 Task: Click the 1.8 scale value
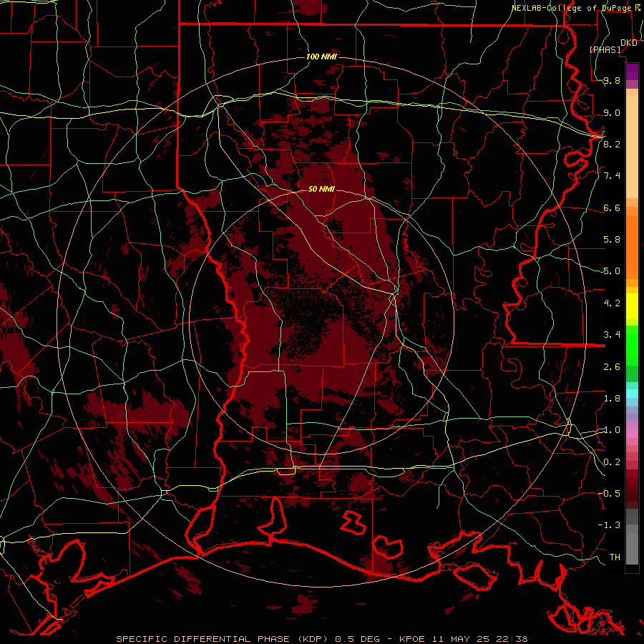pos(612,399)
